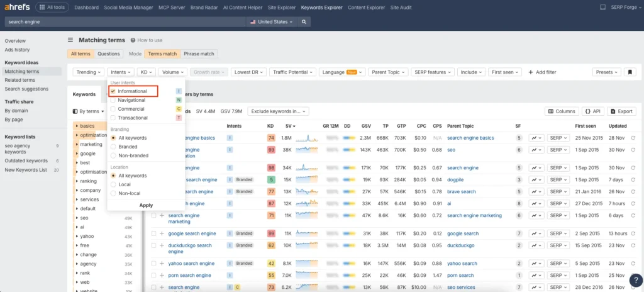Refresh the search engine marketing row

tap(633, 215)
